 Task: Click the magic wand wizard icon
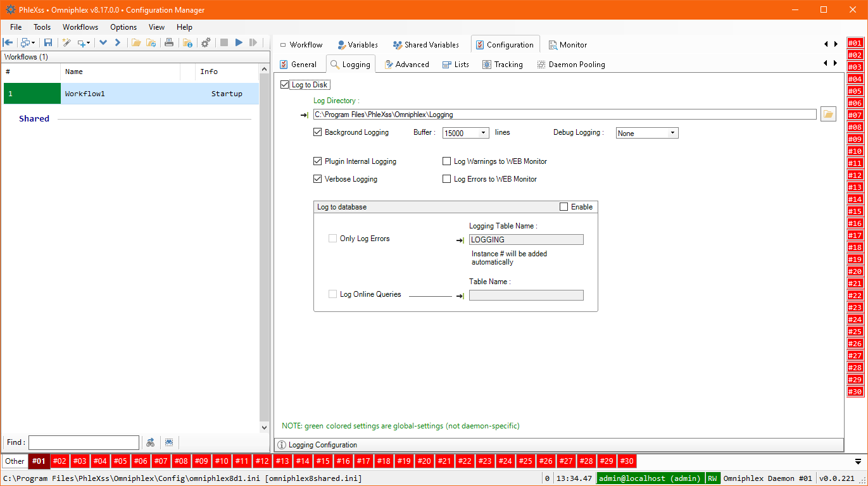(66, 42)
